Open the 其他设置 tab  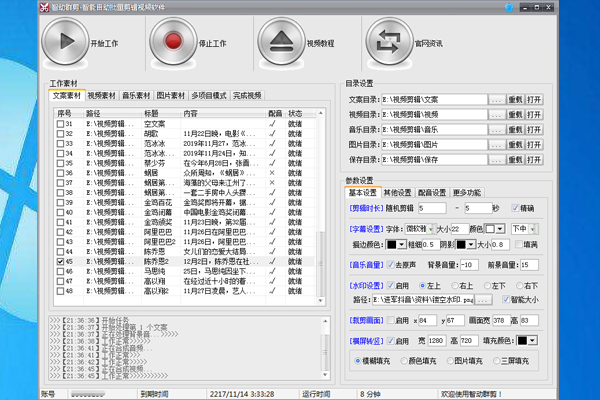(x=397, y=192)
